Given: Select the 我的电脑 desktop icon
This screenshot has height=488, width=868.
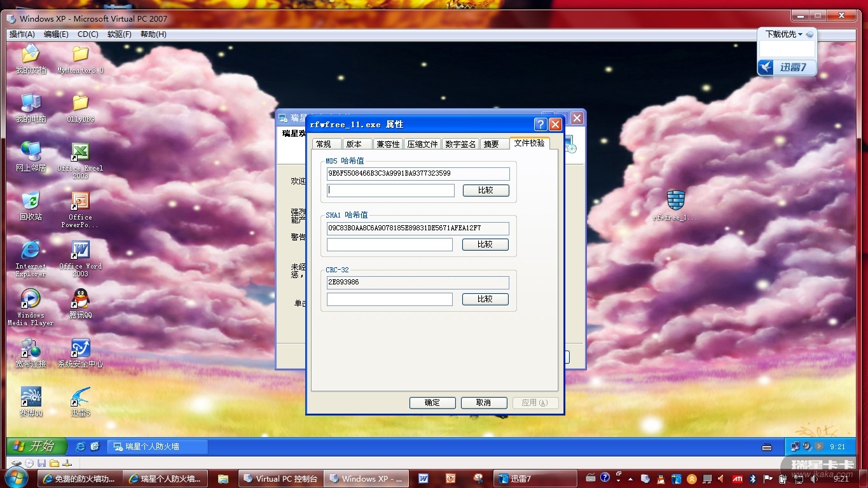Looking at the screenshot, I should 31,108.
